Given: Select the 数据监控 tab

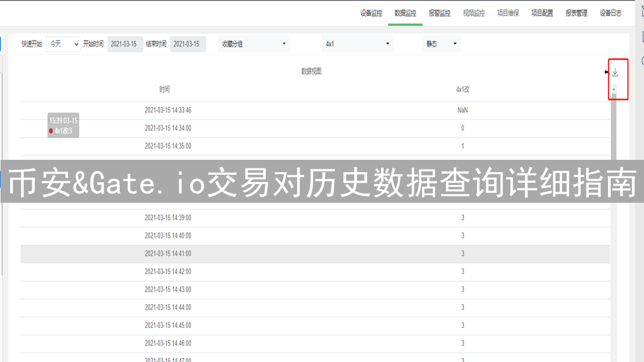Looking at the screenshot, I should [x=405, y=13].
